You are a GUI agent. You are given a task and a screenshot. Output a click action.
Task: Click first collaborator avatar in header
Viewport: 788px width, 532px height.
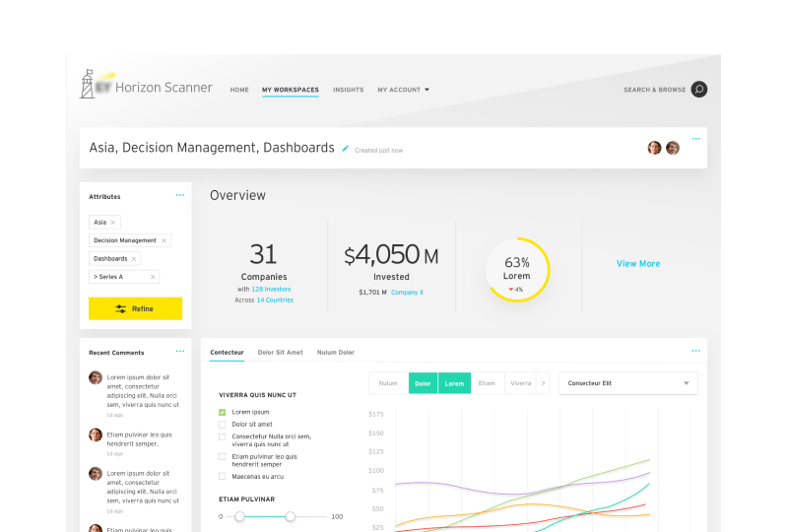pyautogui.click(x=654, y=148)
